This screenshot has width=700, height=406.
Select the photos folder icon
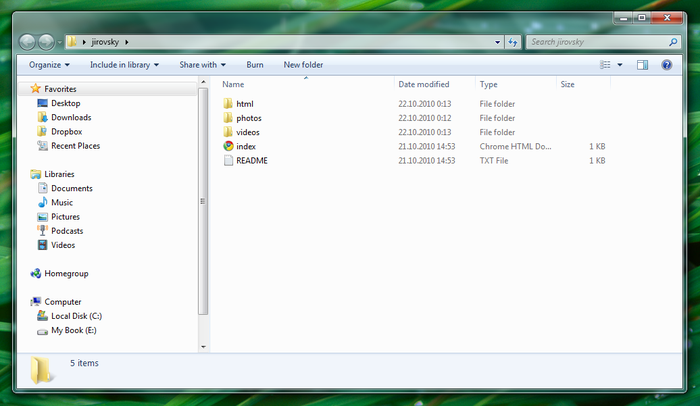pos(228,118)
